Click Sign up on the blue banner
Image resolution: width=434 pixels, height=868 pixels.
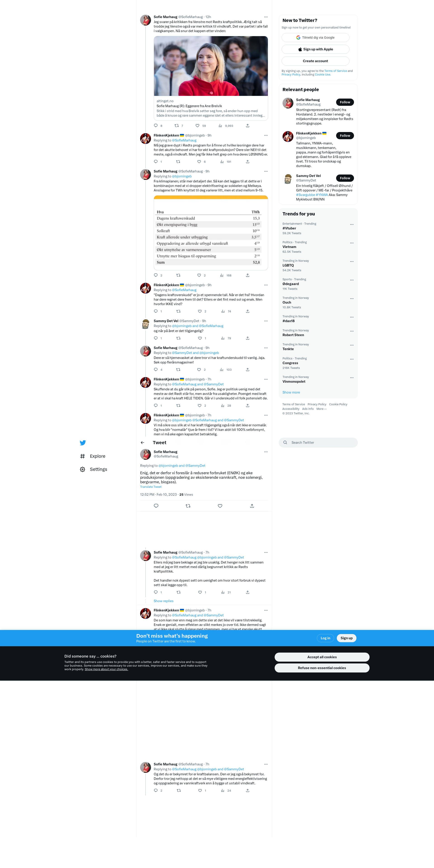coord(346,638)
